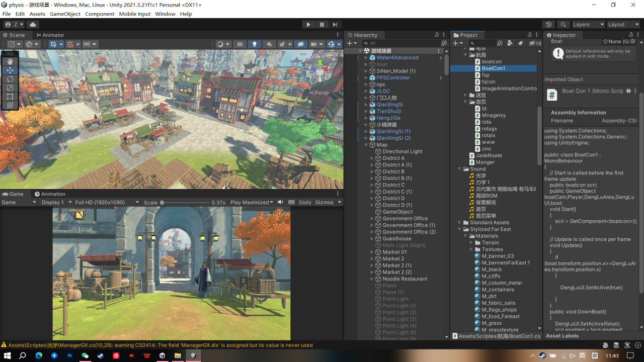Select the Rect tool in Scene overlay
The image size is (644, 362).
(10, 97)
